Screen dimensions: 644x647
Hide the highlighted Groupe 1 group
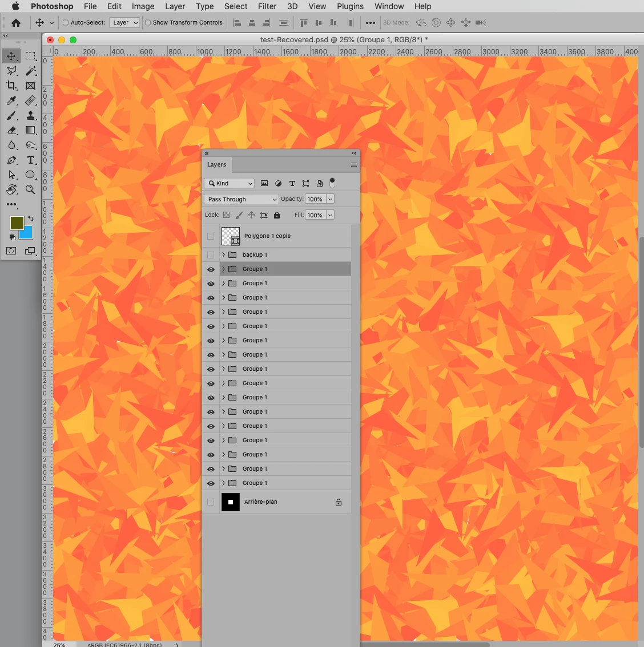tap(211, 269)
